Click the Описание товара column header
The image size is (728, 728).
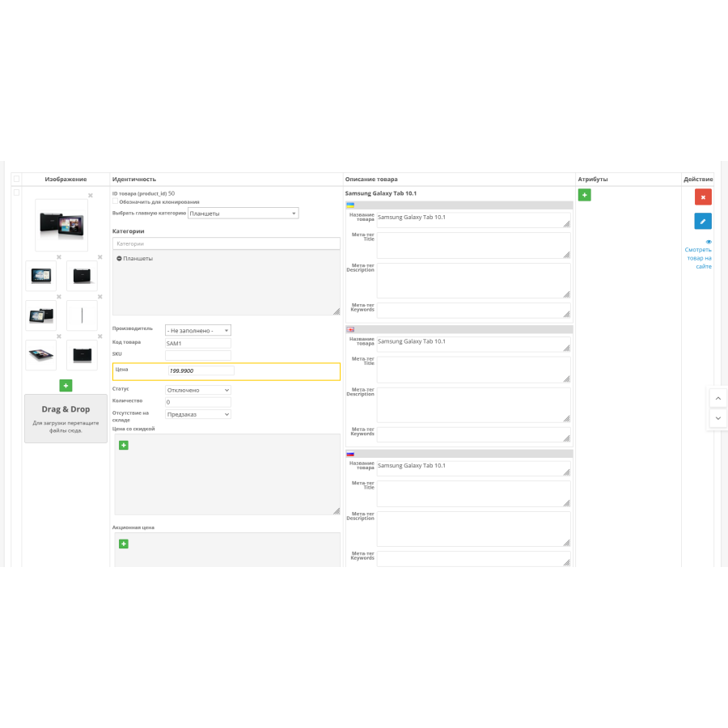371,180
